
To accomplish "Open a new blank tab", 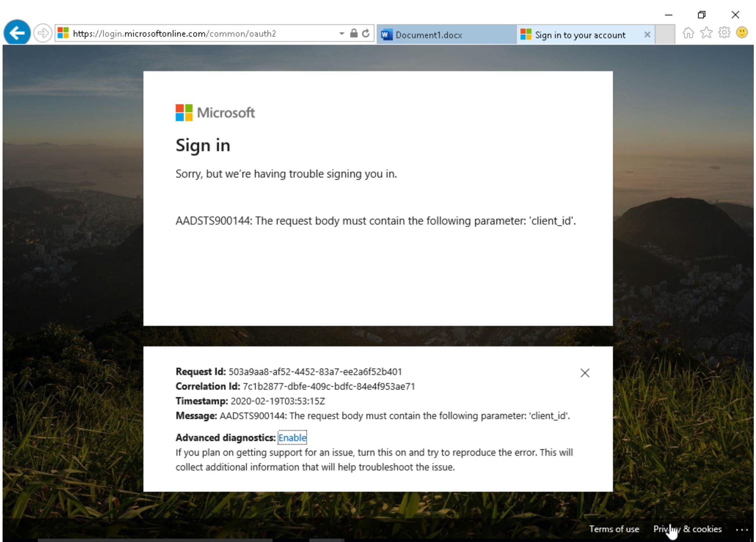I will (x=665, y=34).
